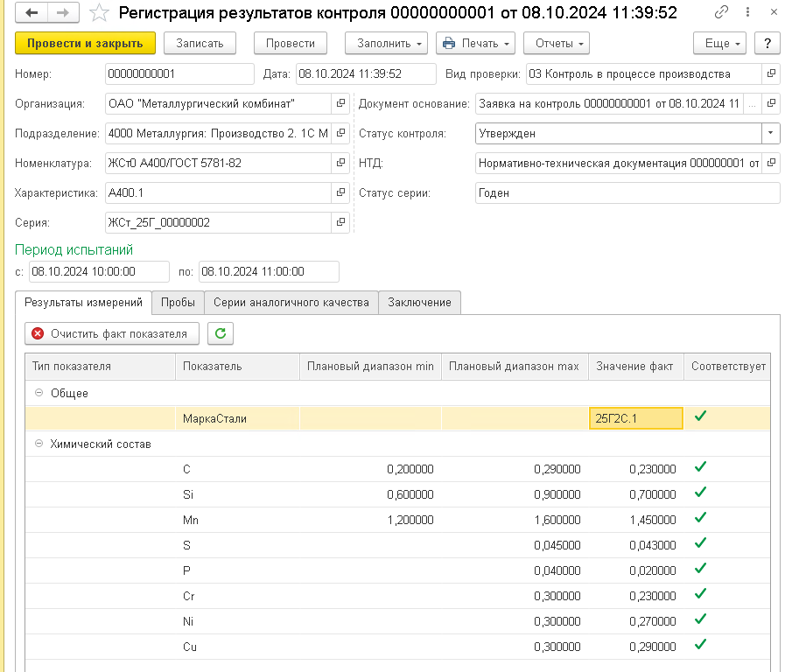Click Провести и закрыть button
The height and width of the screenshot is (672, 785).
pyautogui.click(x=85, y=43)
